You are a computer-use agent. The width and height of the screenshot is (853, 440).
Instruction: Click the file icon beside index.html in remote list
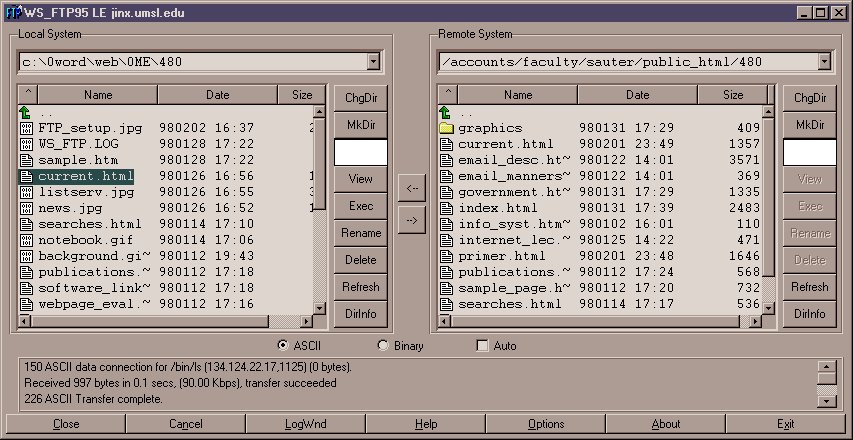tap(447, 208)
